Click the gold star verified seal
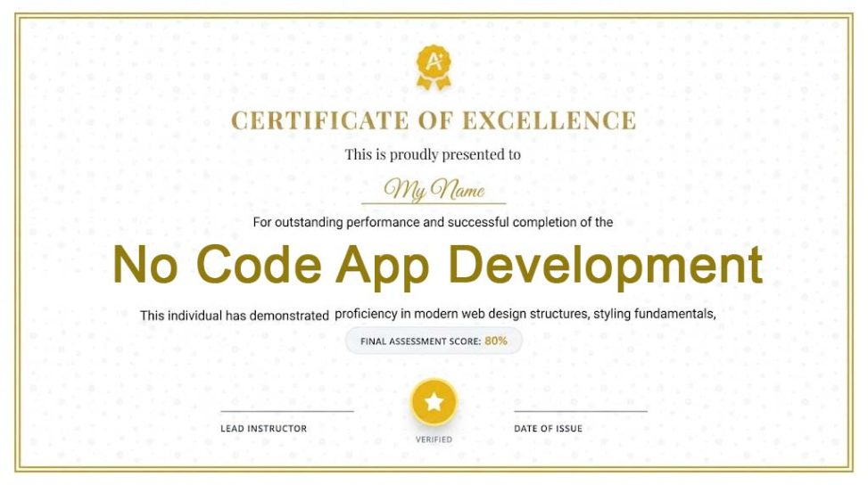This screenshot has width=868, height=485. click(434, 402)
